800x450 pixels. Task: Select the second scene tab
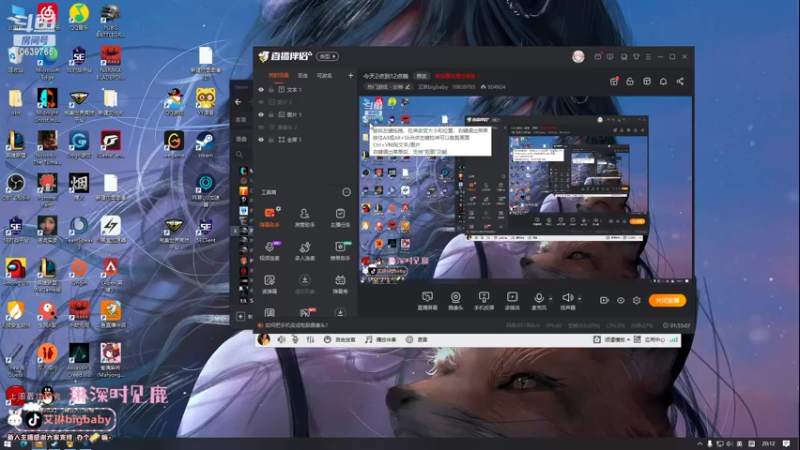point(303,76)
